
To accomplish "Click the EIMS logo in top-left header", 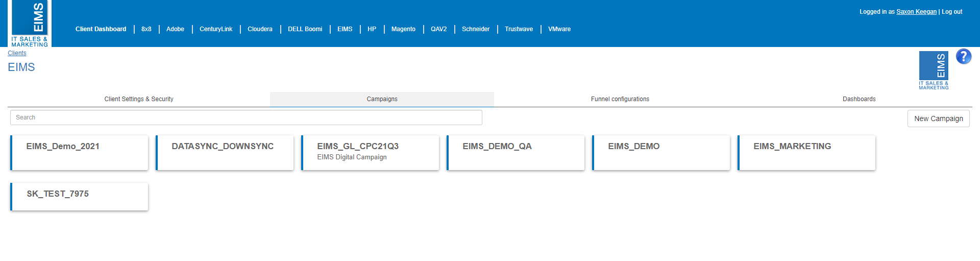I will tap(30, 23).
